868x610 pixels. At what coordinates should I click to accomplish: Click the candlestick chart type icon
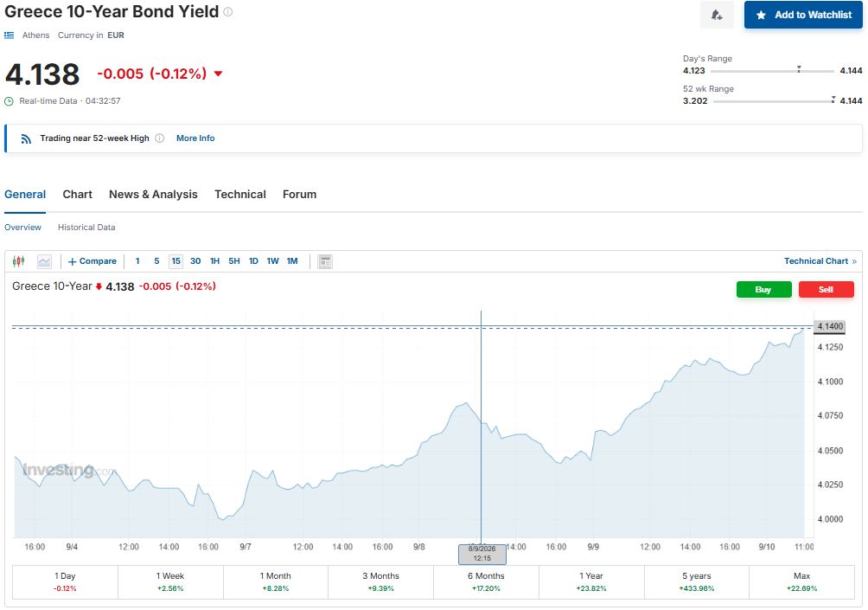pyautogui.click(x=18, y=261)
